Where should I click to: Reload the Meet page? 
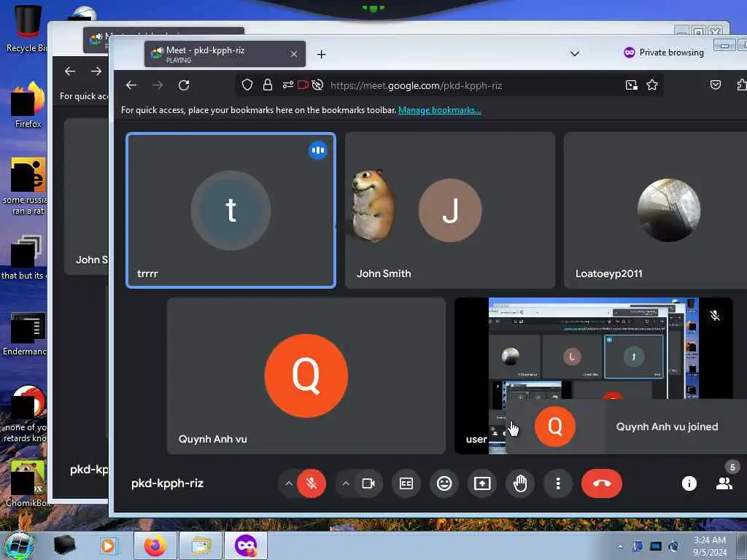point(184,85)
